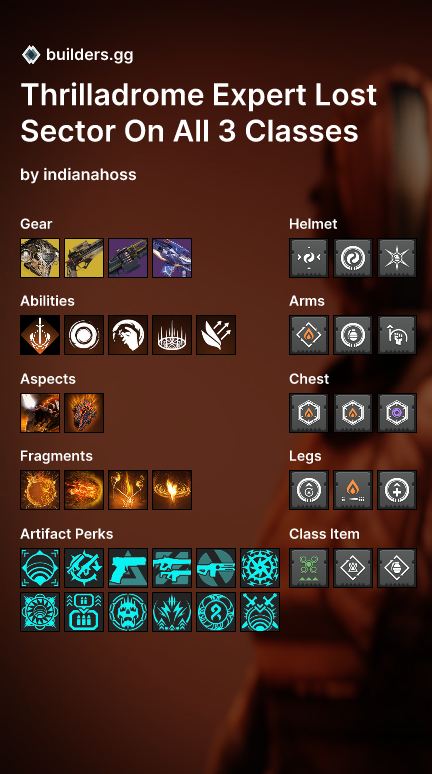Select the crossed-swords artifact perk
Screen dimensions: 432x774
pyautogui.click(x=260, y=612)
